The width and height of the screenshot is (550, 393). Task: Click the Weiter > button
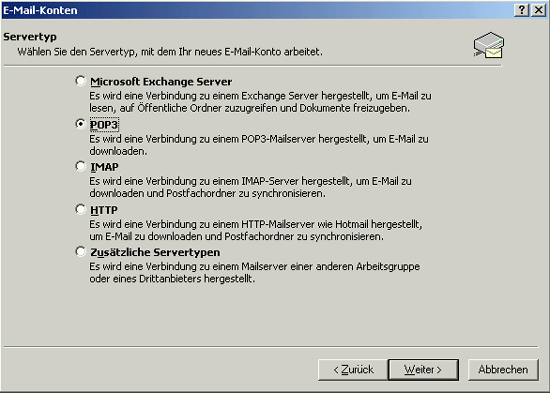pyautogui.click(x=423, y=369)
